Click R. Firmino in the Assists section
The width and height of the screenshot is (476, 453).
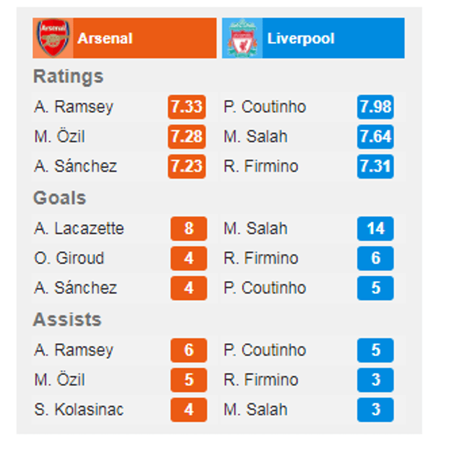[261, 380]
